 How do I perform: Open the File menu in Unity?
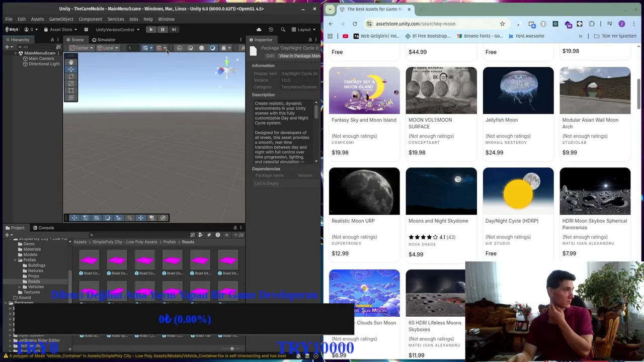[x=9, y=19]
